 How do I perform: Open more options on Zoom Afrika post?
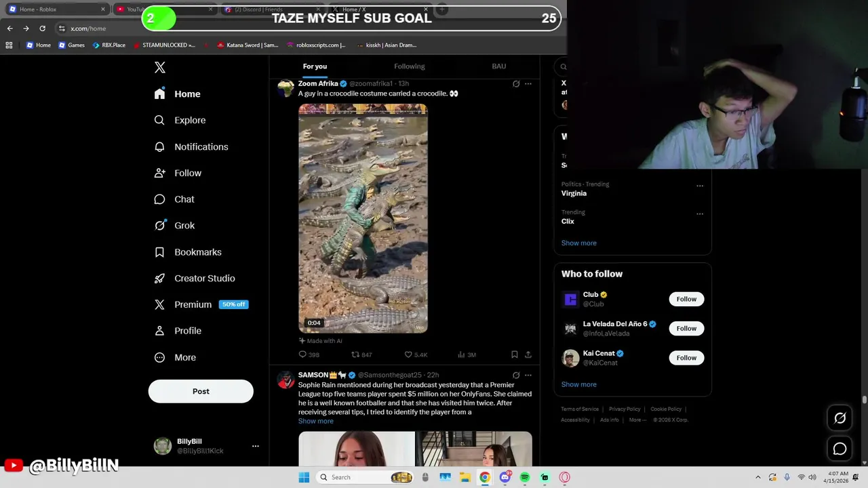(528, 84)
